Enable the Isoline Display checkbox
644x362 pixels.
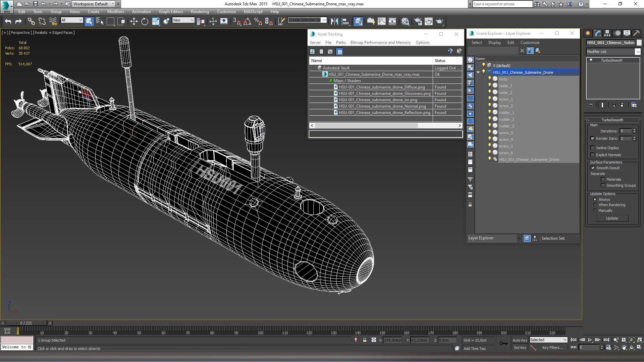592,148
